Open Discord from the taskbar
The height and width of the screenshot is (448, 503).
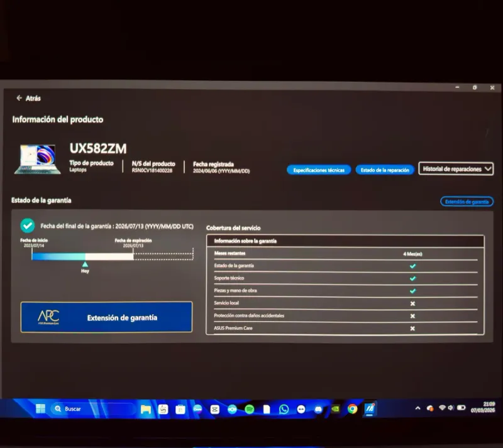pyautogui.click(x=318, y=409)
